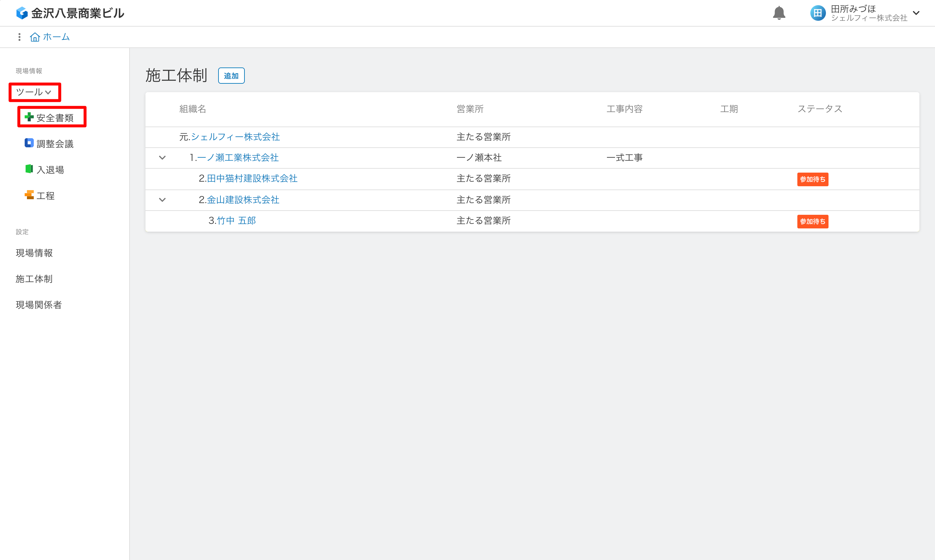Click the 工事内容 column header

click(625, 109)
